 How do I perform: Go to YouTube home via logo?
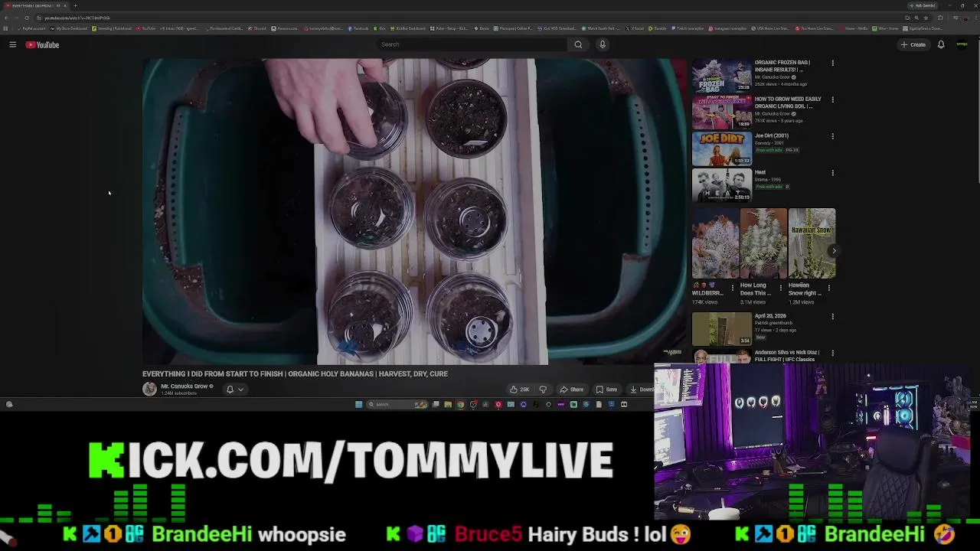click(42, 45)
